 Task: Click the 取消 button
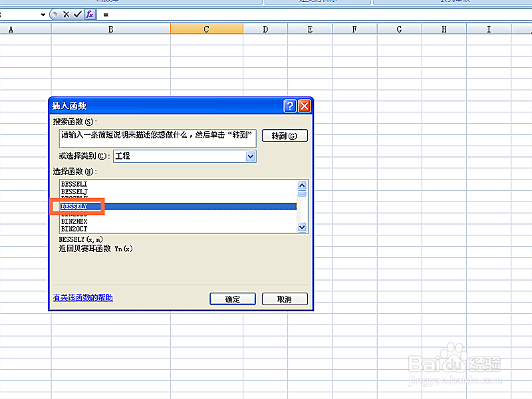(285, 299)
